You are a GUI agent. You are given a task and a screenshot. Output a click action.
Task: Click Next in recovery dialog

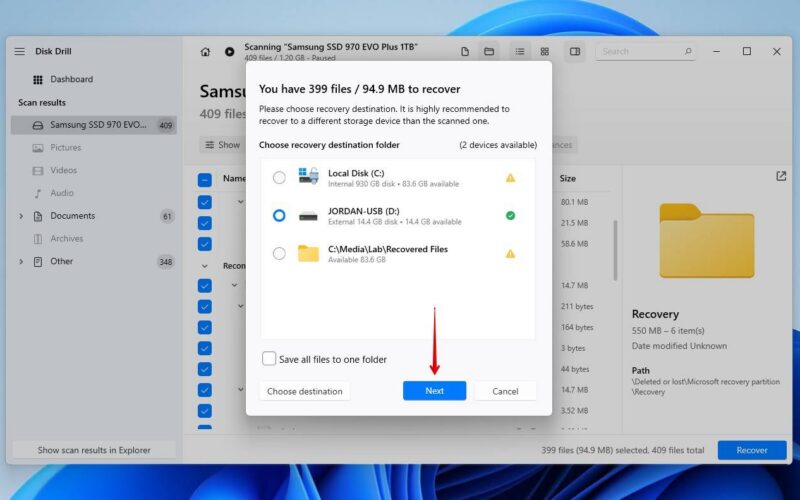[x=434, y=391]
